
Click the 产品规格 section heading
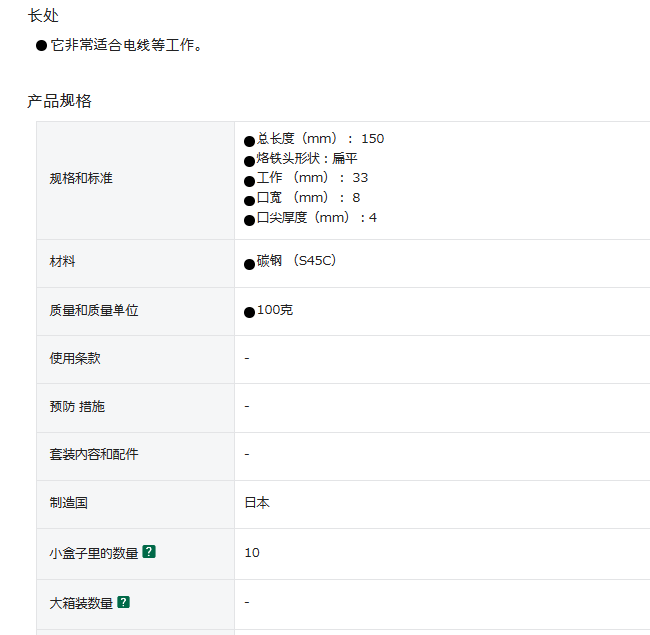59,101
